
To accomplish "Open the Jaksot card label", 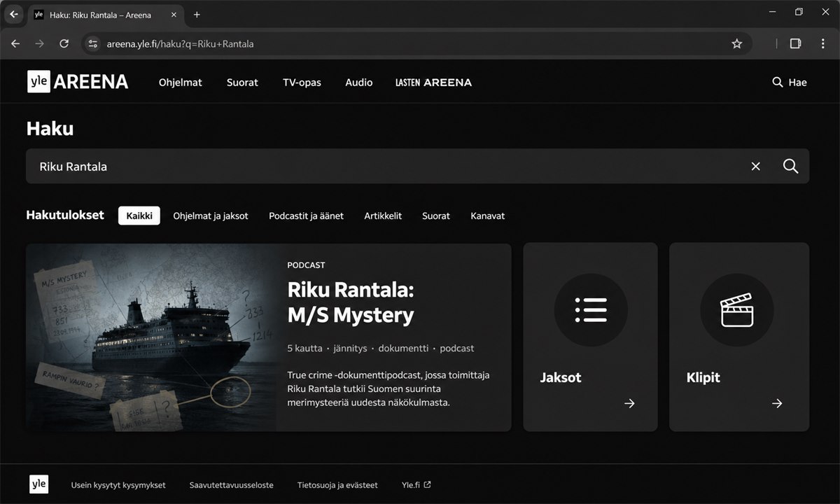I will click(561, 377).
